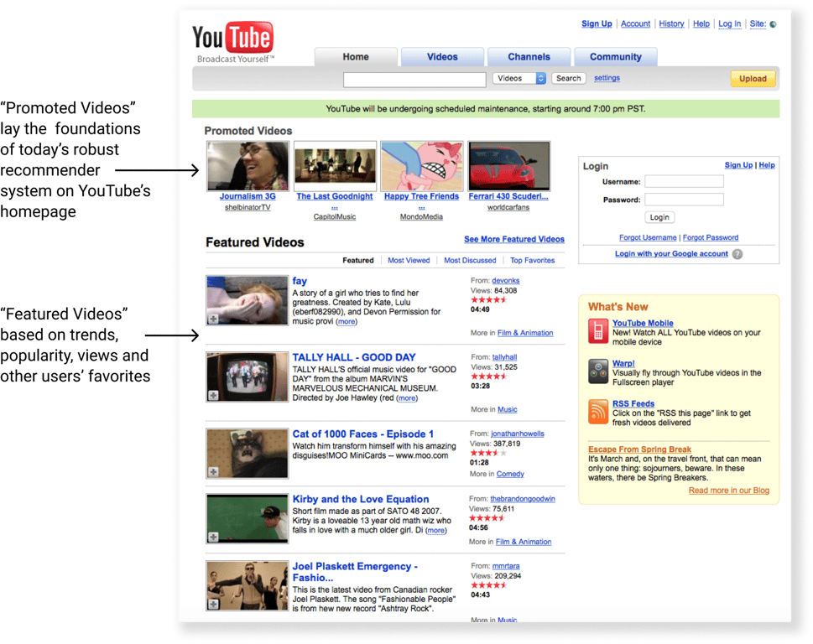
Task: Click the Username input field
Action: [x=684, y=181]
